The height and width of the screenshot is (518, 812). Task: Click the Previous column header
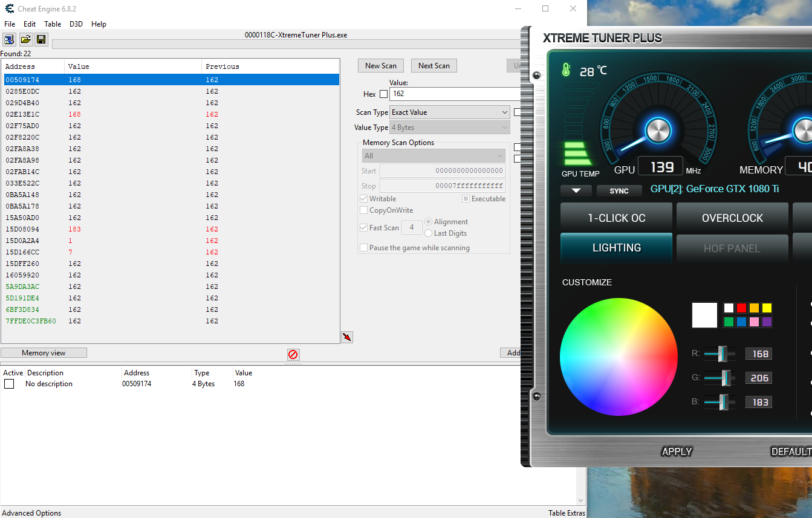point(270,66)
